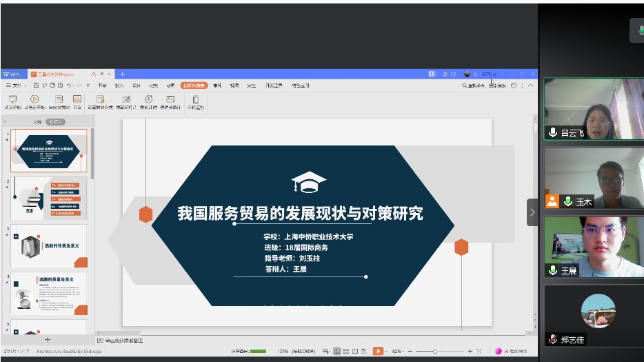Screen dimensions: 644x362
Task: Open the speaker notes (演讲者备注) tool
Action: tap(170, 101)
